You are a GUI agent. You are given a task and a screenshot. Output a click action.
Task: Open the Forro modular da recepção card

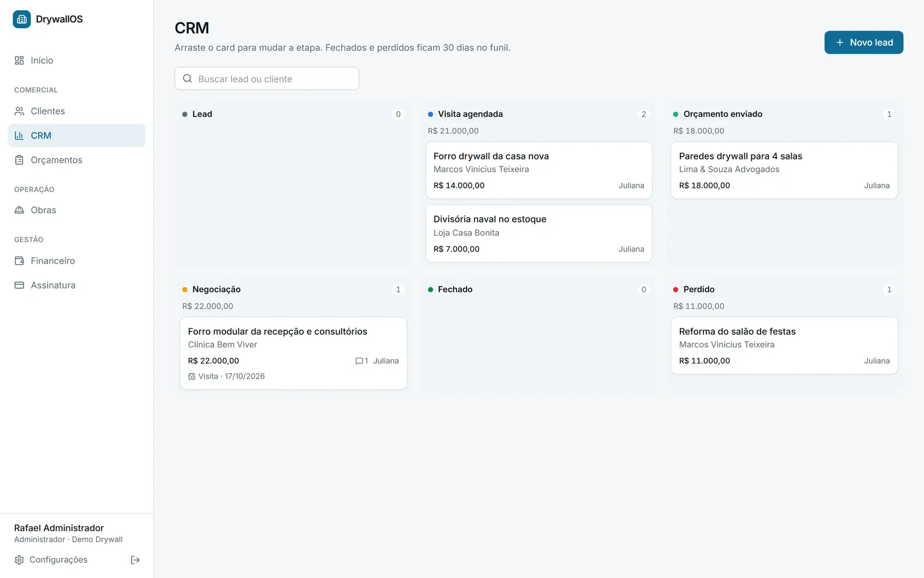coord(293,353)
